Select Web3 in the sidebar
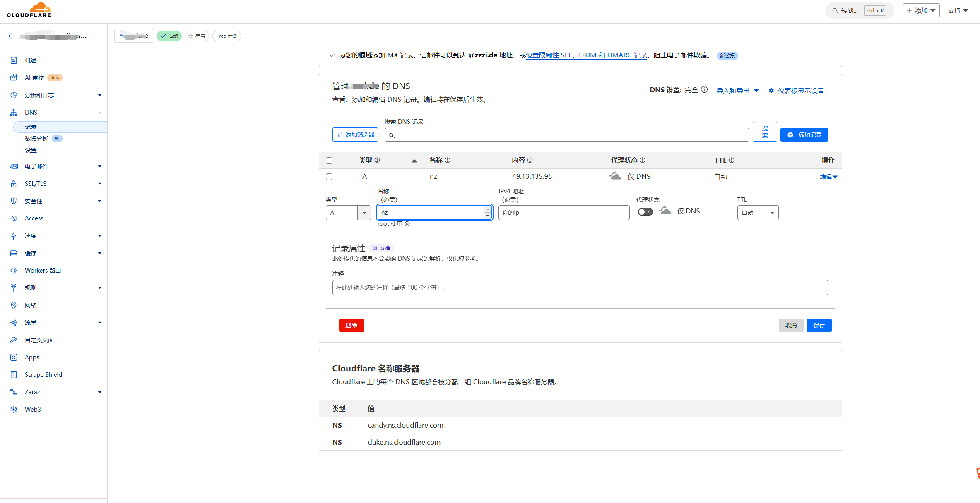The width and height of the screenshot is (980, 503). coord(33,409)
